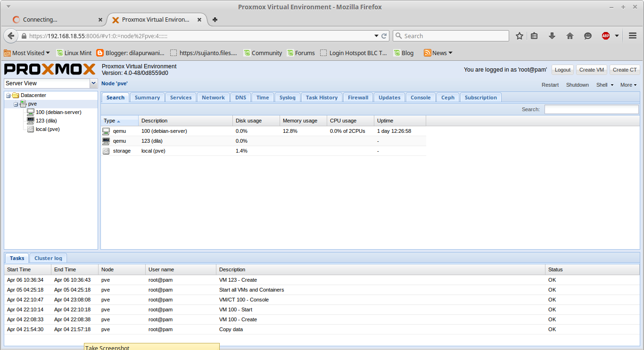
Task: Click the Firefox search box
Action: coord(451,36)
